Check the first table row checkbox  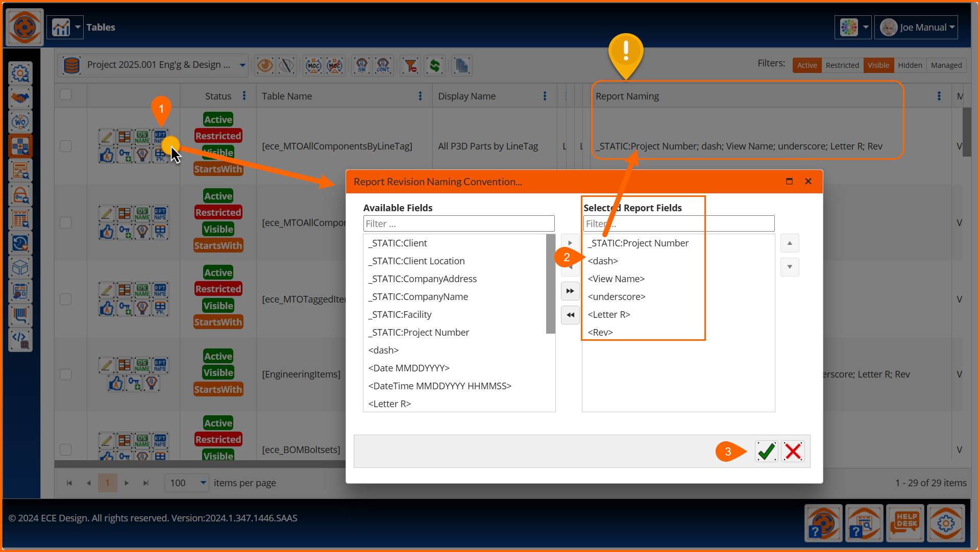(66, 146)
